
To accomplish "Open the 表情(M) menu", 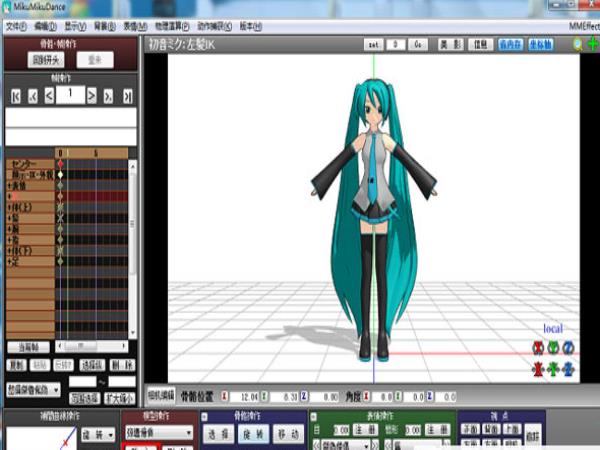I will click(x=135, y=26).
